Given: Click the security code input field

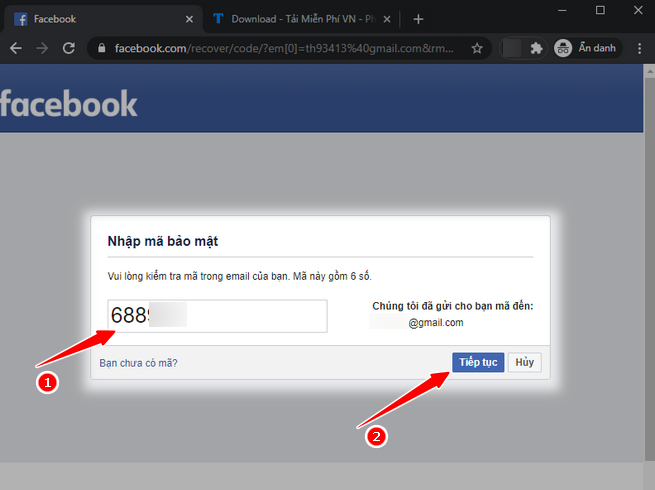Looking at the screenshot, I should pyautogui.click(x=217, y=316).
